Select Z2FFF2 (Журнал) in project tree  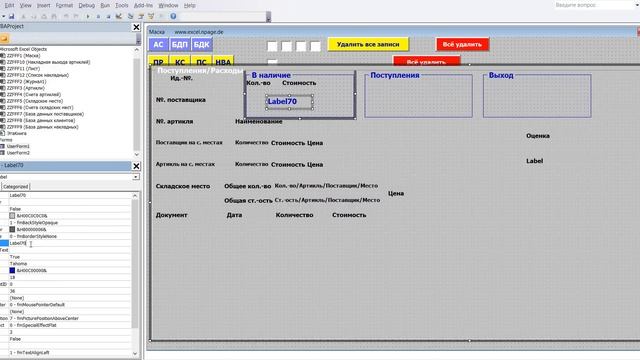click(x=26, y=82)
